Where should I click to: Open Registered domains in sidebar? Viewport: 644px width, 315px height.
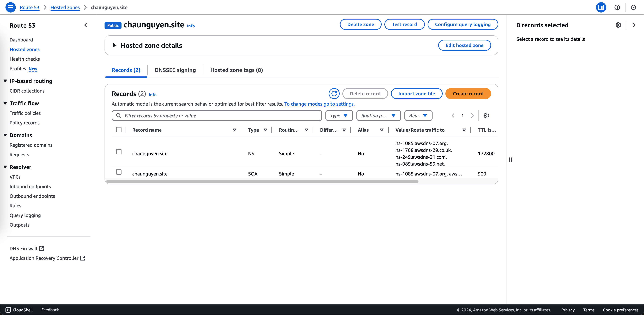pos(31,145)
